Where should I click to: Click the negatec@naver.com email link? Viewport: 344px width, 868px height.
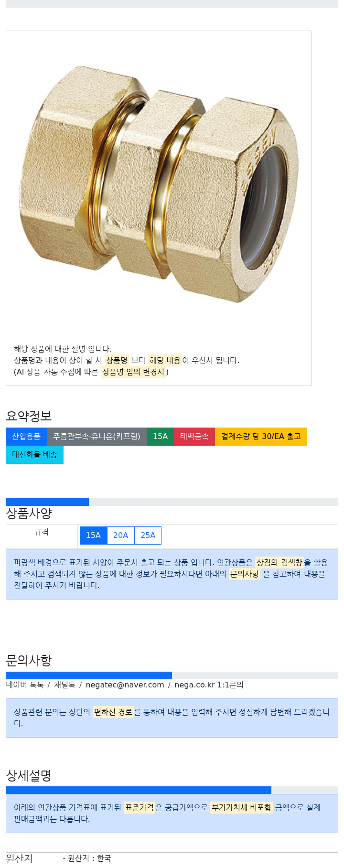[x=125, y=685]
